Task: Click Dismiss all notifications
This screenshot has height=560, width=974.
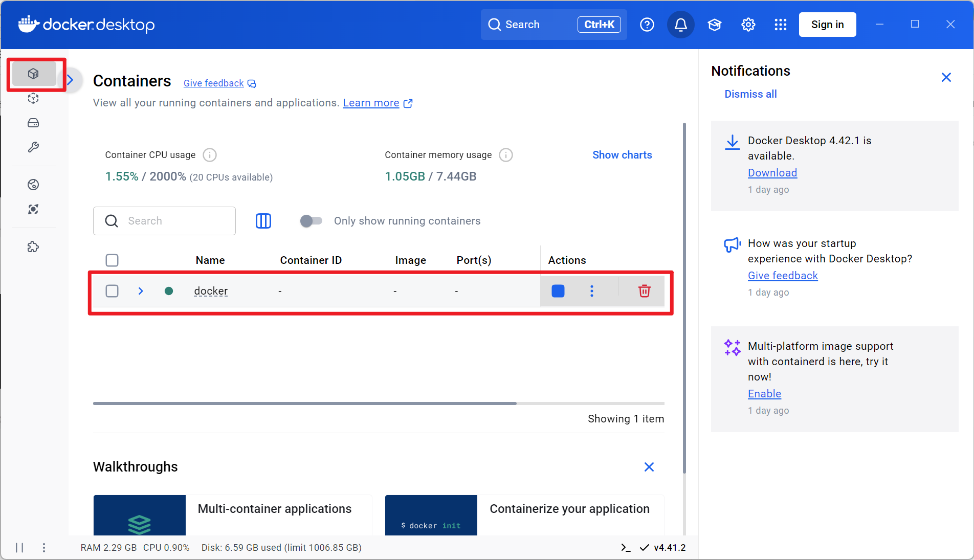Action: (x=750, y=94)
